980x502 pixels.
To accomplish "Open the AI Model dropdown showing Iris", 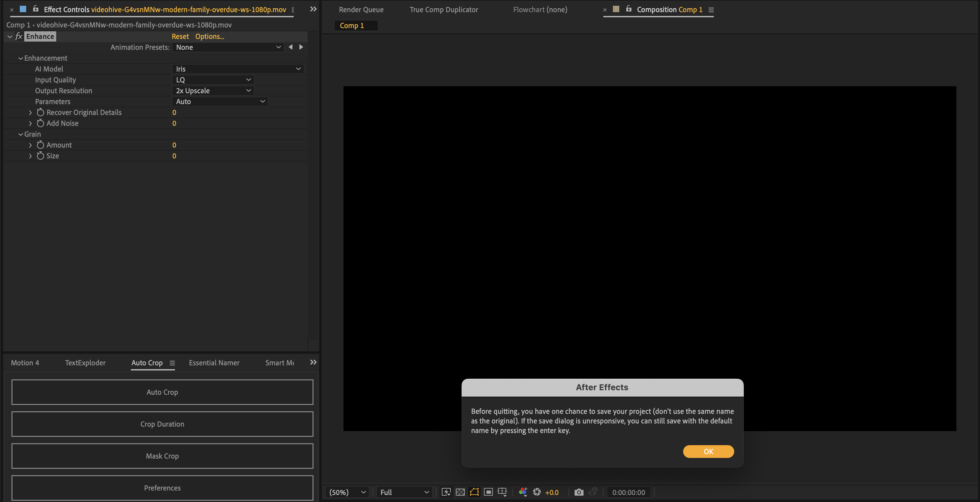I will (238, 69).
